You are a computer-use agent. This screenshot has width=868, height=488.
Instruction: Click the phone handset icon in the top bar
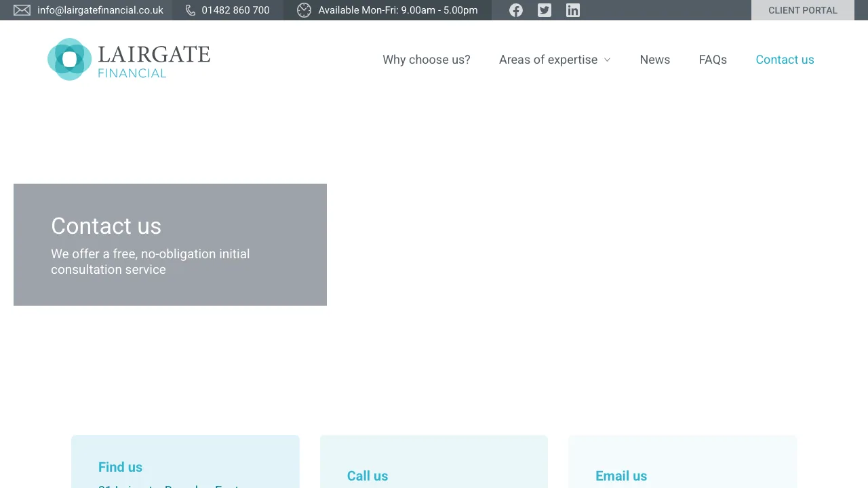click(x=191, y=10)
